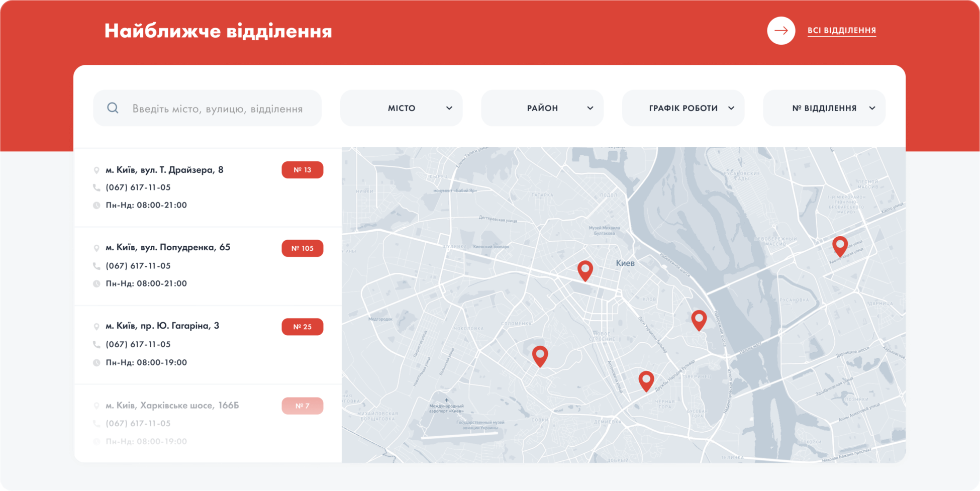980x491 pixels.
Task: Click the map pin above Черная гора
Action: pos(646,380)
